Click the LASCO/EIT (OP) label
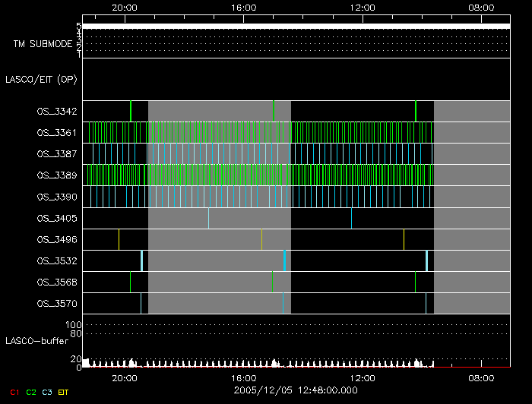The width and height of the screenshot is (532, 404). point(41,80)
